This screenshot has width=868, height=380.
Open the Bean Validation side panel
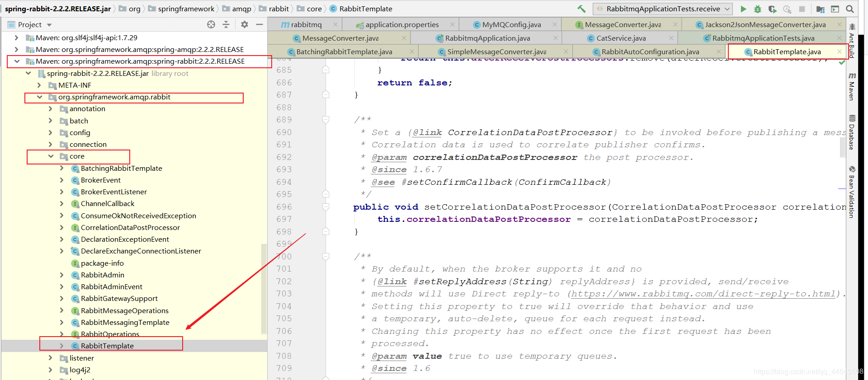click(x=852, y=192)
